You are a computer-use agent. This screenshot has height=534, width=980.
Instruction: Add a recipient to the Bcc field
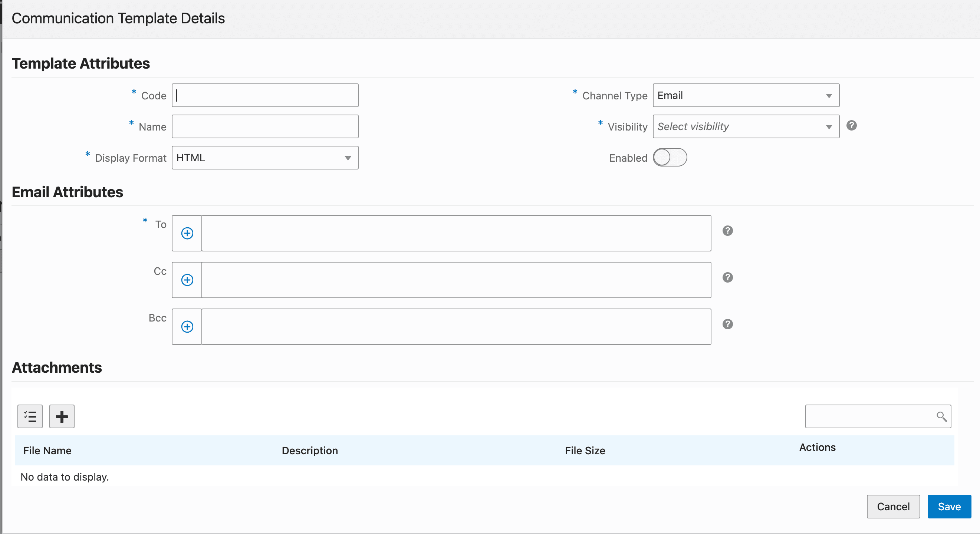(187, 327)
